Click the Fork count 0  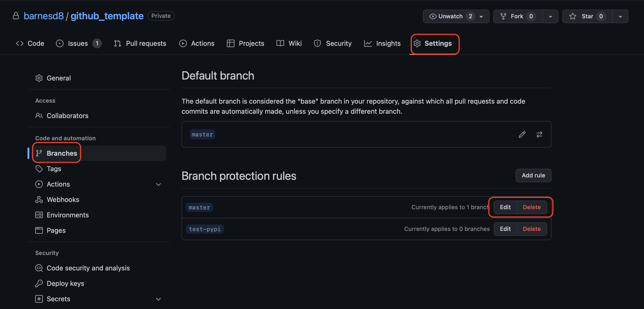pyautogui.click(x=531, y=16)
